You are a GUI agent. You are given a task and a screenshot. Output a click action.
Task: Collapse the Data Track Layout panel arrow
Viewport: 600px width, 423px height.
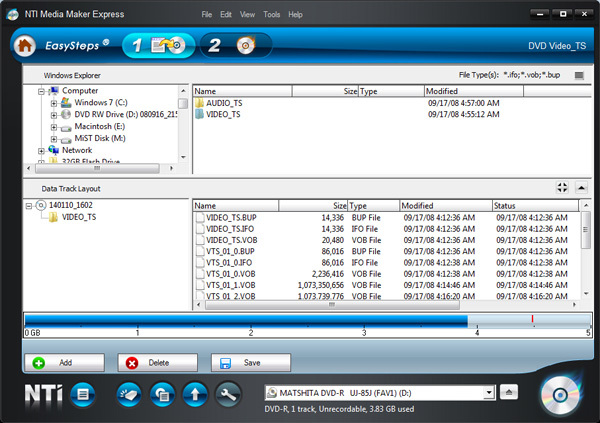click(x=581, y=188)
